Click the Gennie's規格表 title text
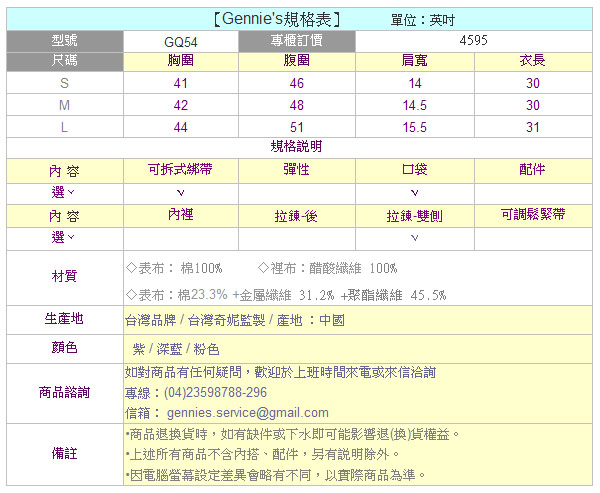This screenshot has height=493, width=600. tap(276, 19)
